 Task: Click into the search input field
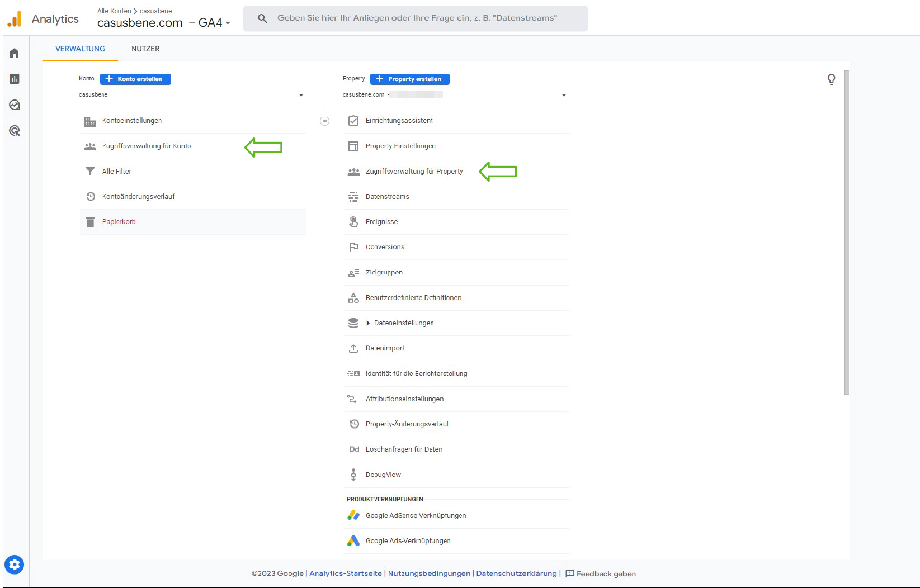click(417, 18)
